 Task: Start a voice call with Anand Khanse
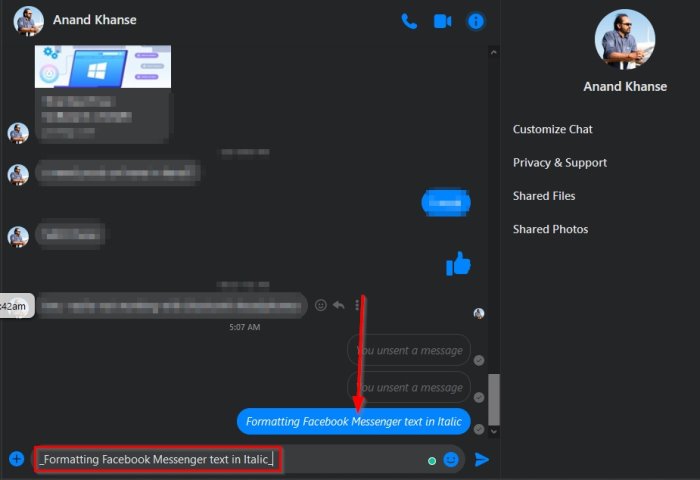click(409, 21)
